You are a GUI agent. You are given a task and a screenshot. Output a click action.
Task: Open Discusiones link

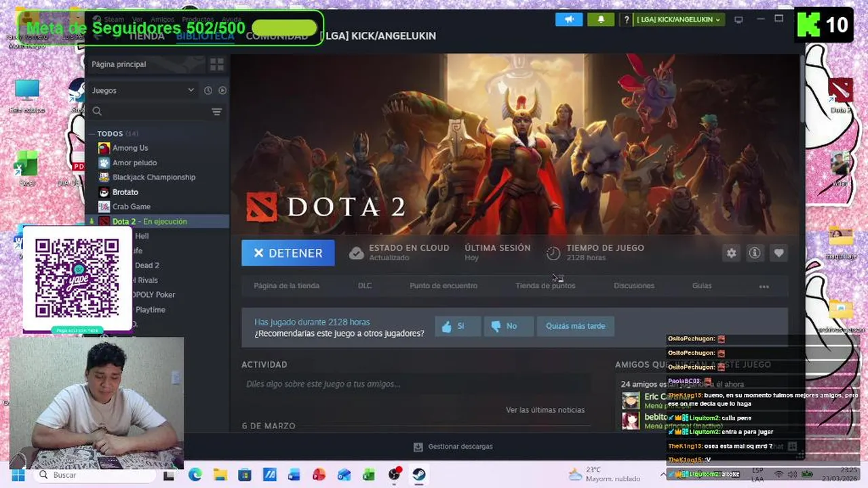tap(634, 285)
